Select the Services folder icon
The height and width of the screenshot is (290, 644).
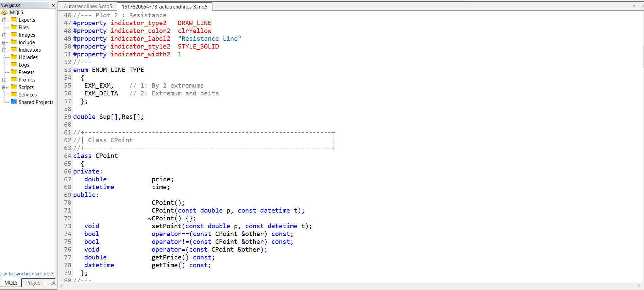14,94
